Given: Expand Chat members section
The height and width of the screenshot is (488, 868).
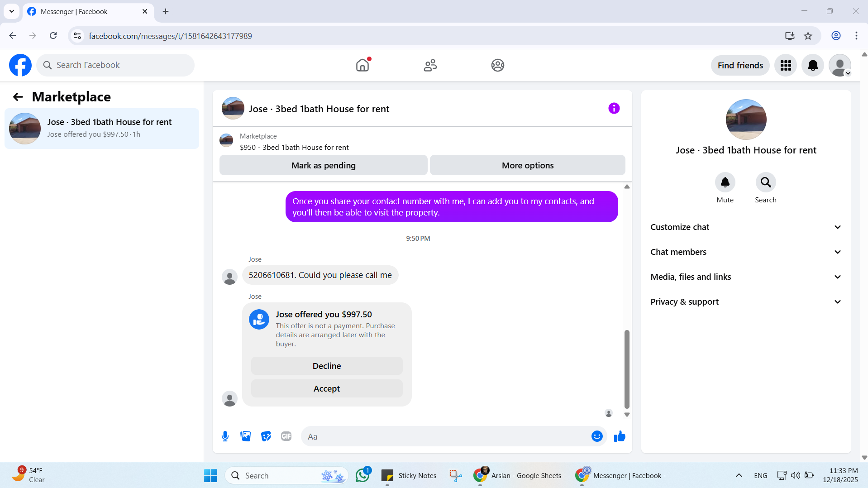Looking at the screenshot, I should 746,252.
